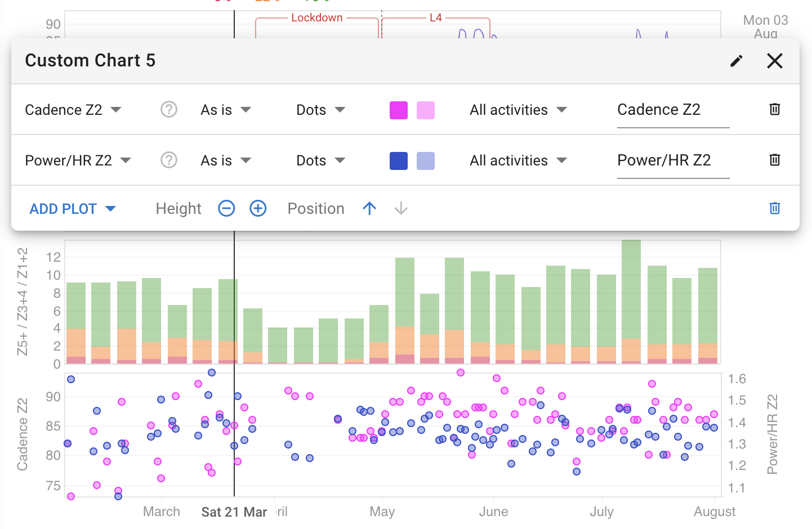Open the 'As is' transform dropdown for Power/HR Z2

click(225, 160)
